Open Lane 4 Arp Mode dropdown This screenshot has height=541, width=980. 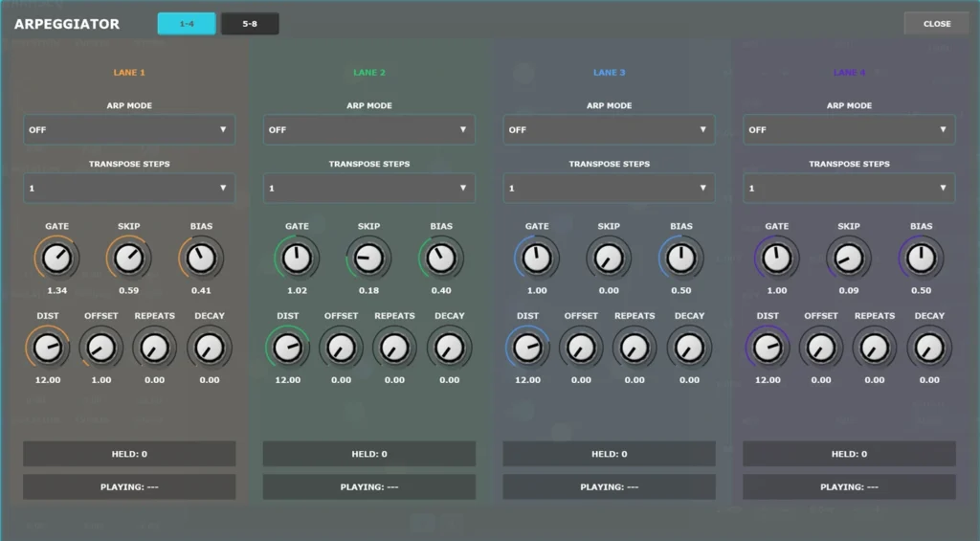point(850,129)
